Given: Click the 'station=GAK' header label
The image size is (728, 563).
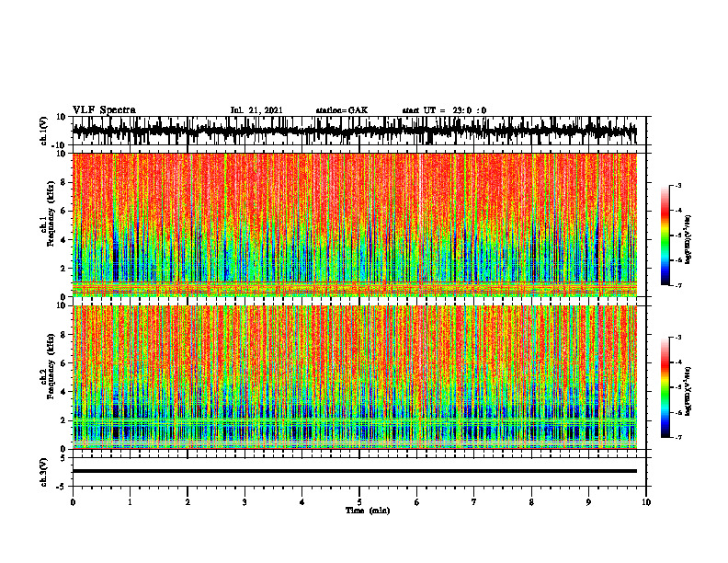Looking at the screenshot, I should click(342, 110).
